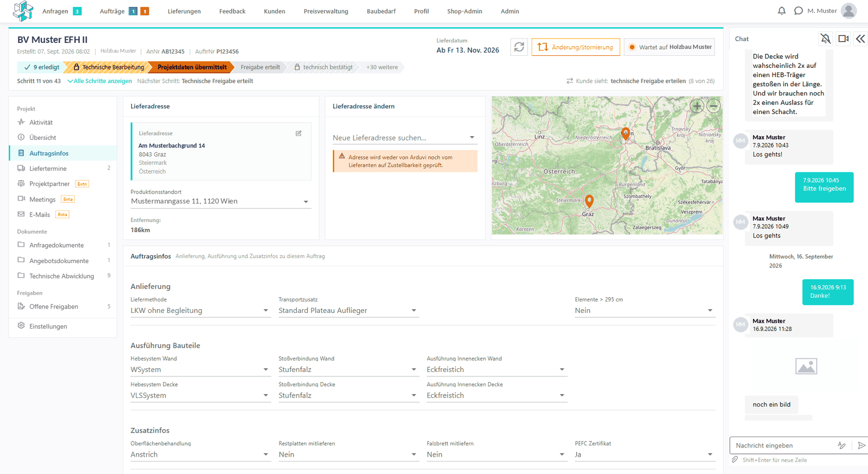Screen dimensions: 868x474
Task: Click the signature icon in the message field
Action: point(841,445)
